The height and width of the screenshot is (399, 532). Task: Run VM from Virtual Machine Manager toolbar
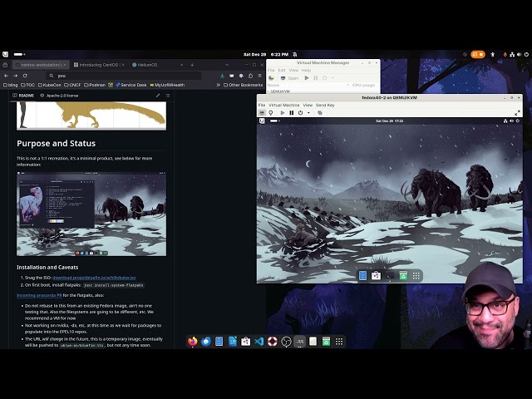click(x=307, y=78)
